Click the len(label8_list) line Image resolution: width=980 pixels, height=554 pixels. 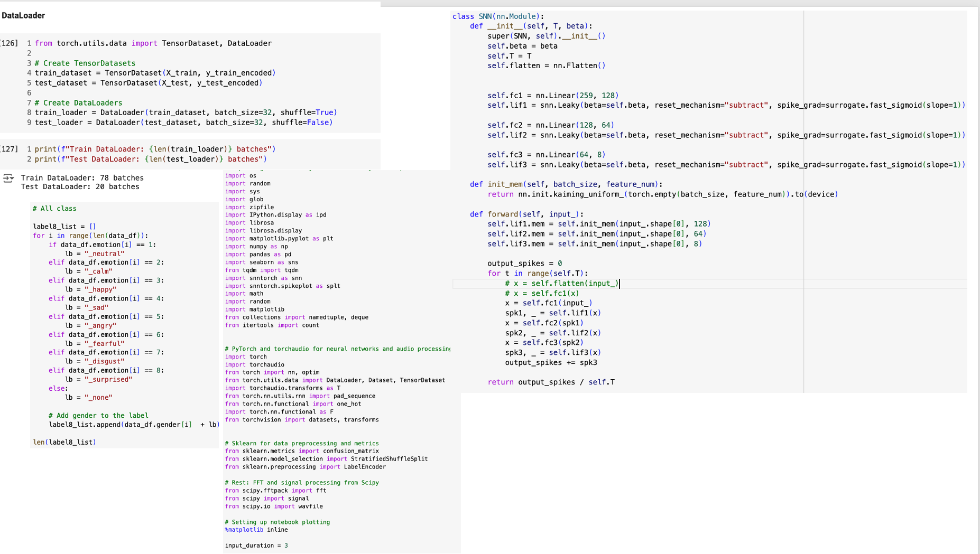coord(64,442)
